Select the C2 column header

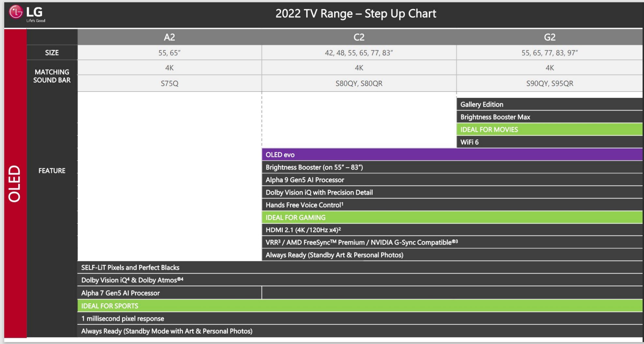pos(359,37)
